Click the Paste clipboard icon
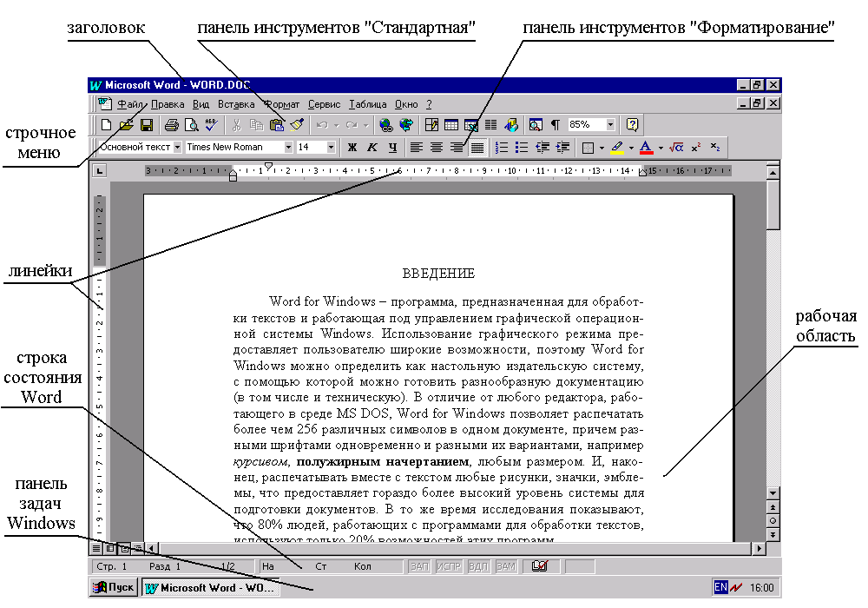Viewport: 868px width, 608px height. [277, 125]
